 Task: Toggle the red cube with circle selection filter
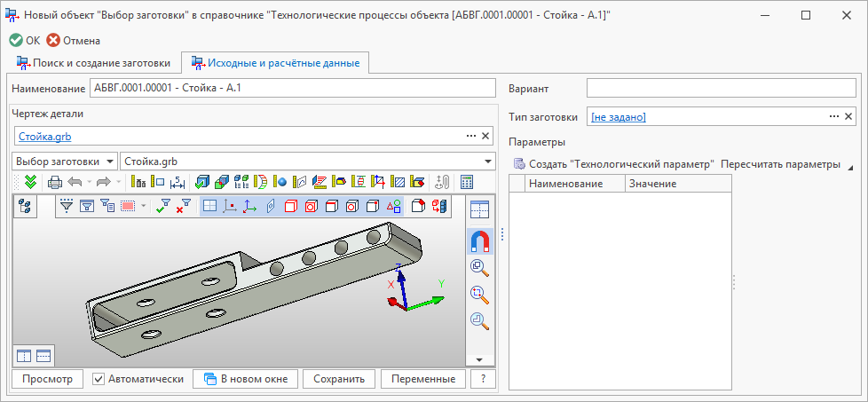click(312, 207)
